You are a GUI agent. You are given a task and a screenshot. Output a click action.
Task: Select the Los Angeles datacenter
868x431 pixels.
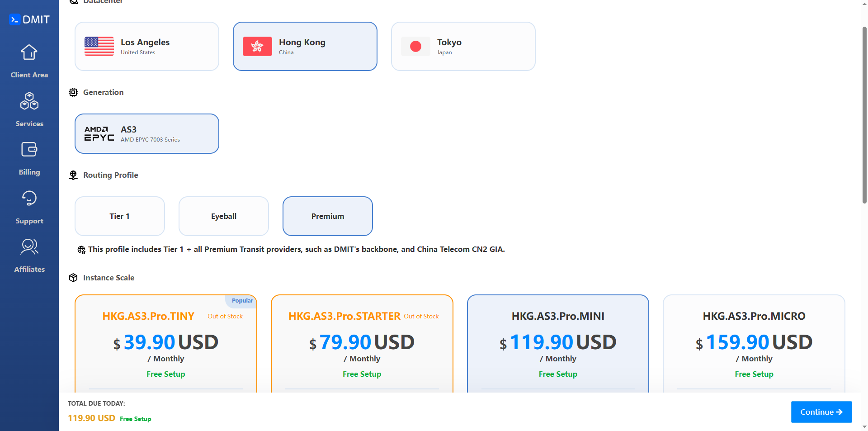[147, 47]
